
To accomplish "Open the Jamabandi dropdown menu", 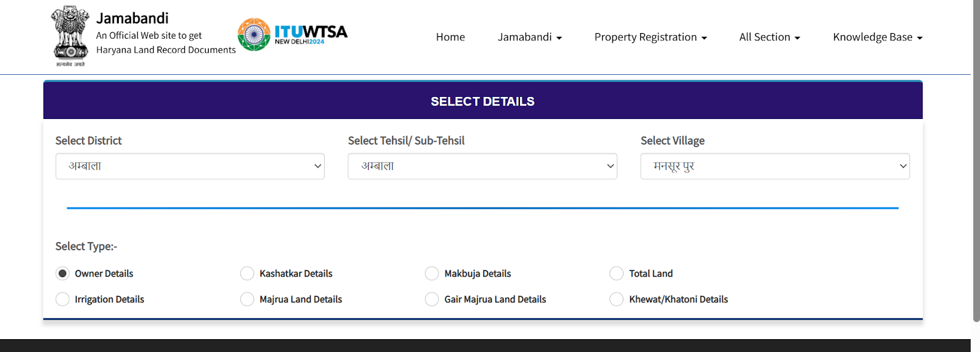I will coord(529,37).
